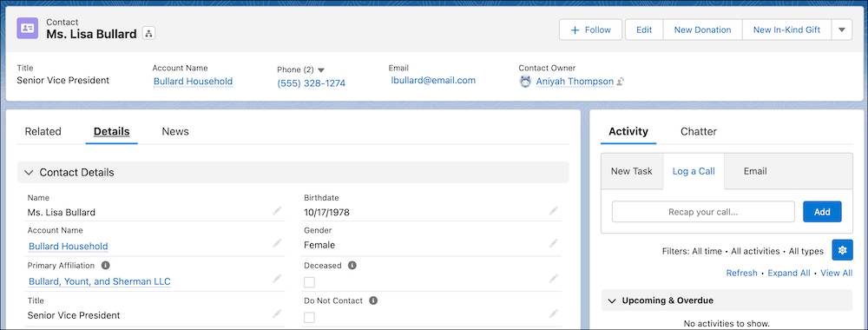868x330 pixels.
Task: Show info tooltip for Primary Affiliation
Action: [105, 265]
